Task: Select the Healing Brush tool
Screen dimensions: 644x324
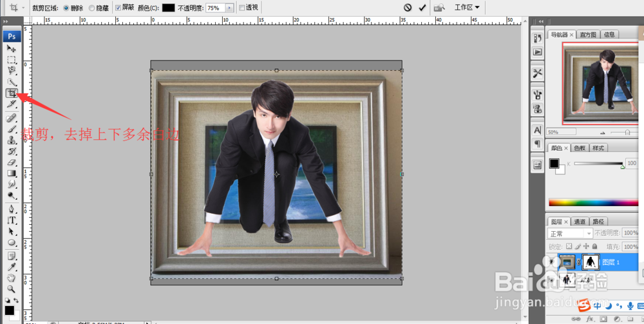Action: (x=12, y=119)
